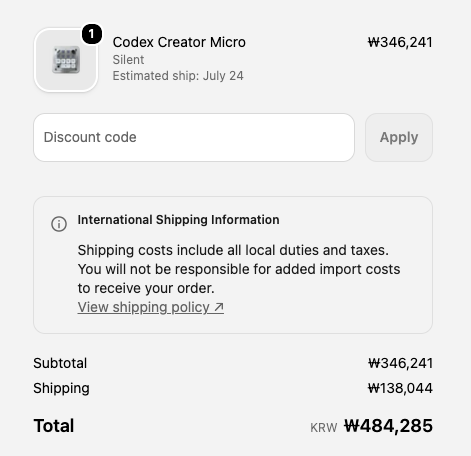Open the View shipping policy link

pyautogui.click(x=151, y=307)
